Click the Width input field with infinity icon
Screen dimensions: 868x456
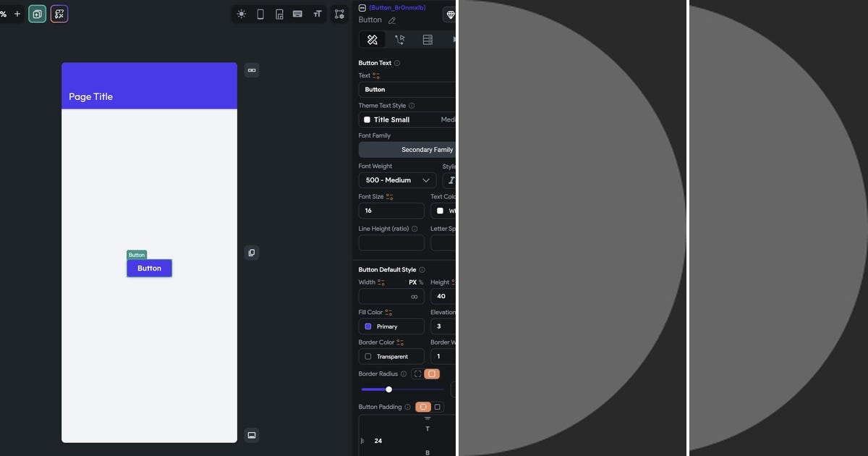coord(391,296)
